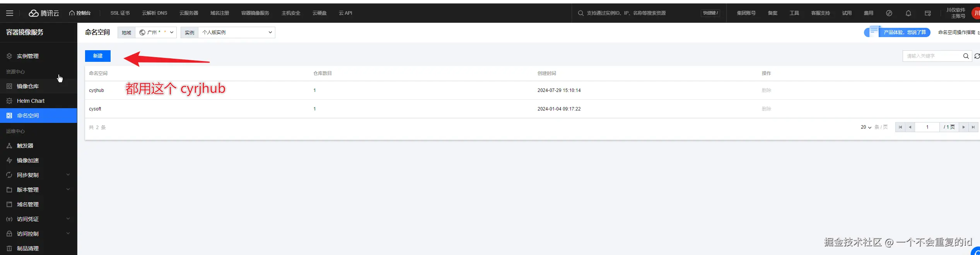The width and height of the screenshot is (980, 255).
Task: Click the 新建 create button
Action: (98, 56)
